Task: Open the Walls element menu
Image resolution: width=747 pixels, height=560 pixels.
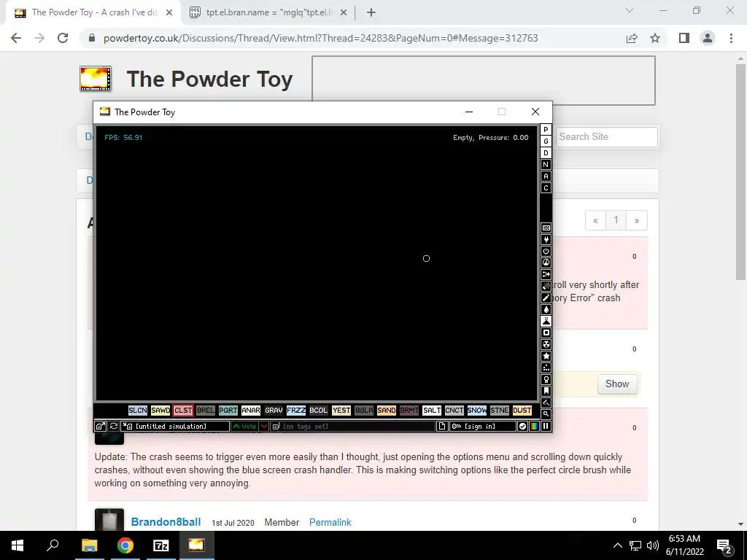Action: tap(546, 227)
